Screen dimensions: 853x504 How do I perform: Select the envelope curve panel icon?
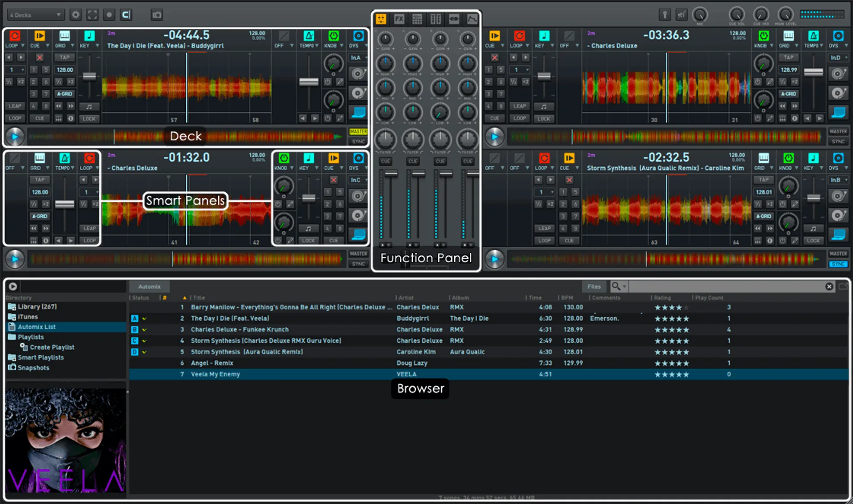point(472,19)
